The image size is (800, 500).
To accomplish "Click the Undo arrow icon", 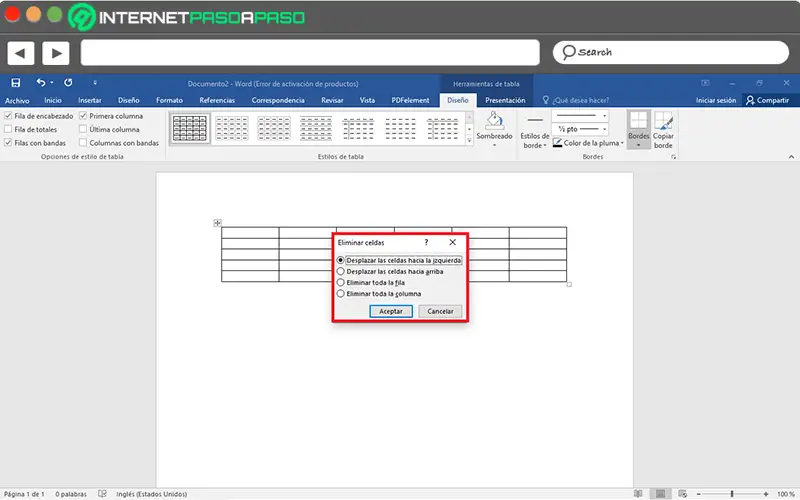I will (x=40, y=82).
